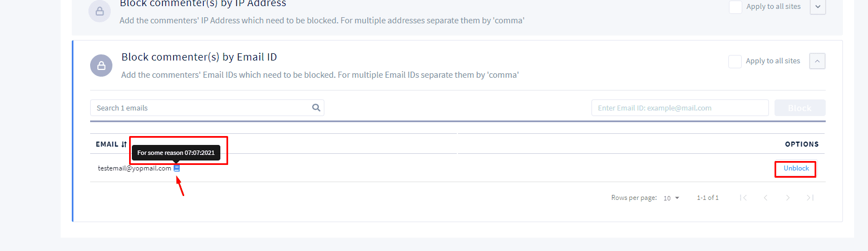
Task: Click the magnifier icon in email search
Action: click(x=316, y=108)
